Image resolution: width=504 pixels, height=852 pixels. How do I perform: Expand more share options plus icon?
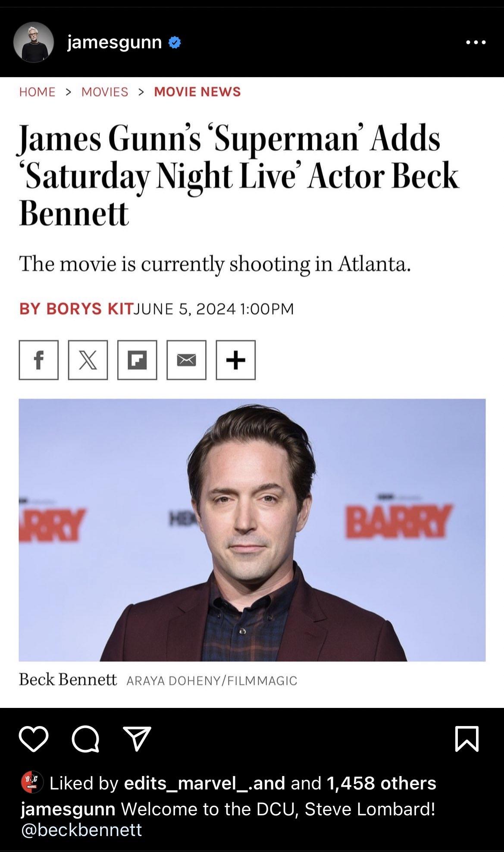(x=235, y=360)
